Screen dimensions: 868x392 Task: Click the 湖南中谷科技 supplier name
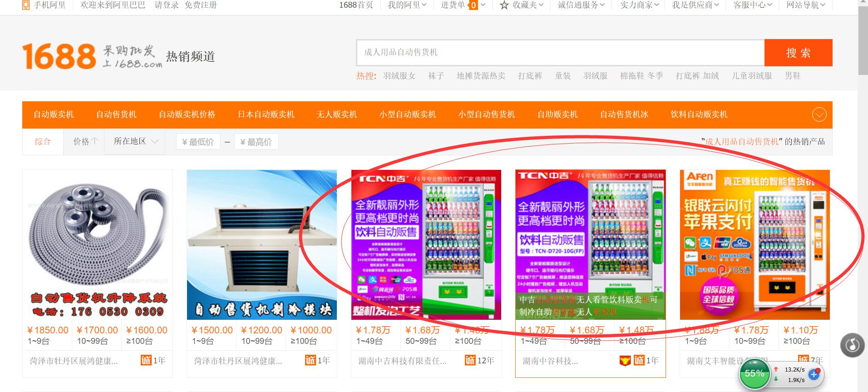click(550, 361)
